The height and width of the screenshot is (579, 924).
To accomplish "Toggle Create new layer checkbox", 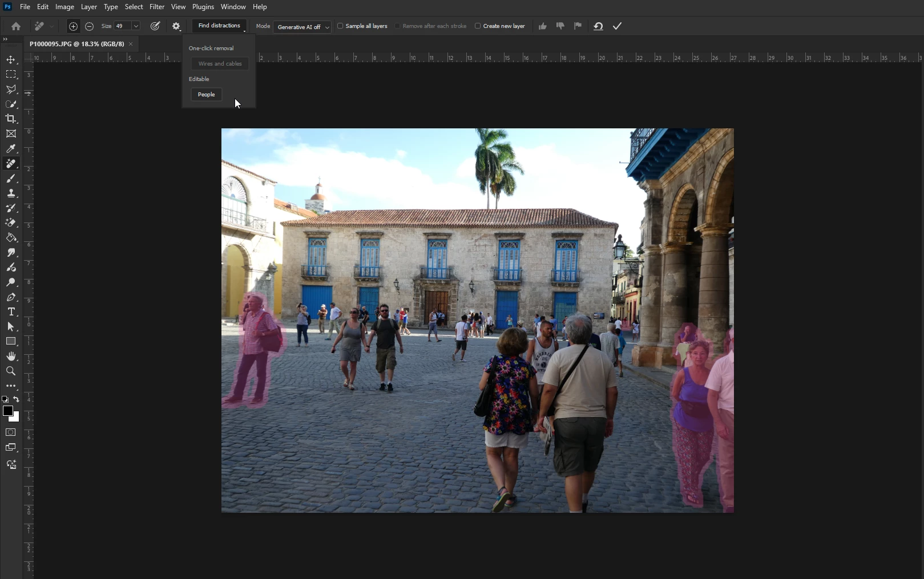I will coord(478,26).
